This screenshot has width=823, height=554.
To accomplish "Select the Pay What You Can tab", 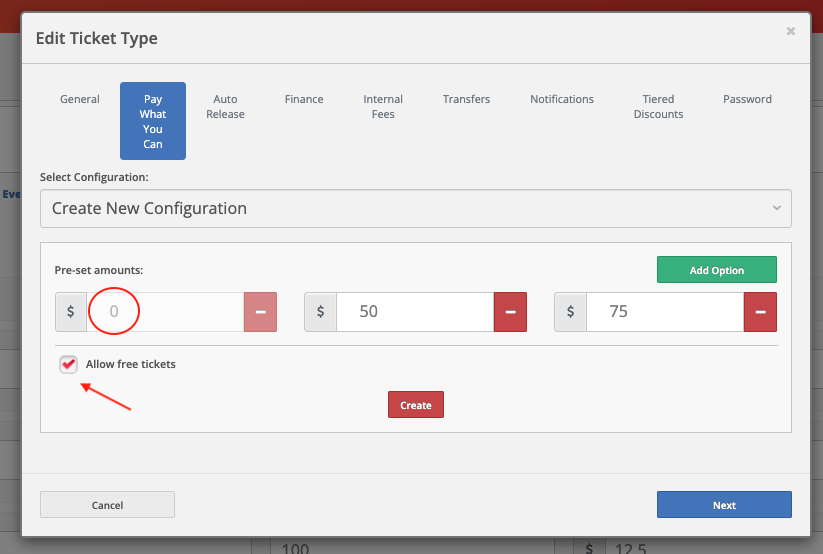I will (153, 121).
